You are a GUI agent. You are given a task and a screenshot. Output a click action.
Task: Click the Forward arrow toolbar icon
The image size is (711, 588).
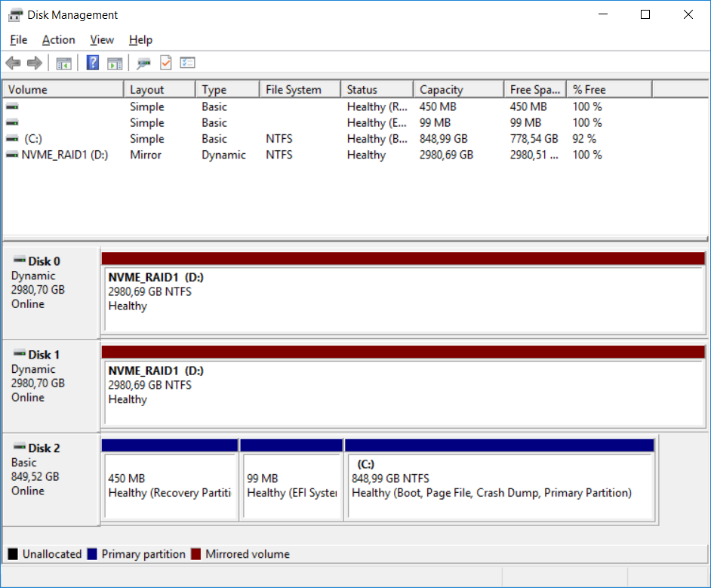[x=35, y=63]
